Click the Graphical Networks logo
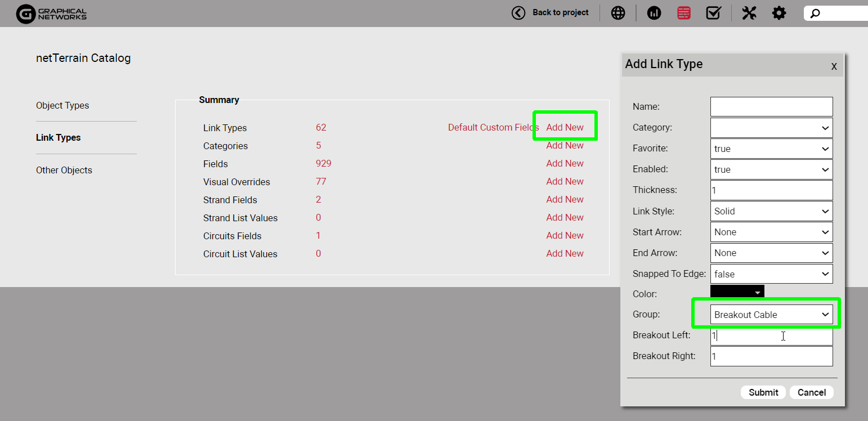 coord(52,14)
